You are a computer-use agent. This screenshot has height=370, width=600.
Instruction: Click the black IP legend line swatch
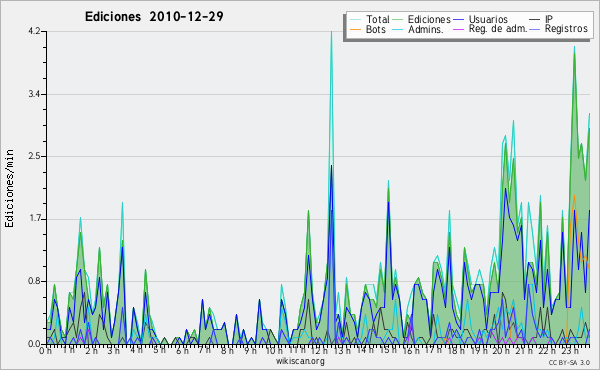(535, 20)
